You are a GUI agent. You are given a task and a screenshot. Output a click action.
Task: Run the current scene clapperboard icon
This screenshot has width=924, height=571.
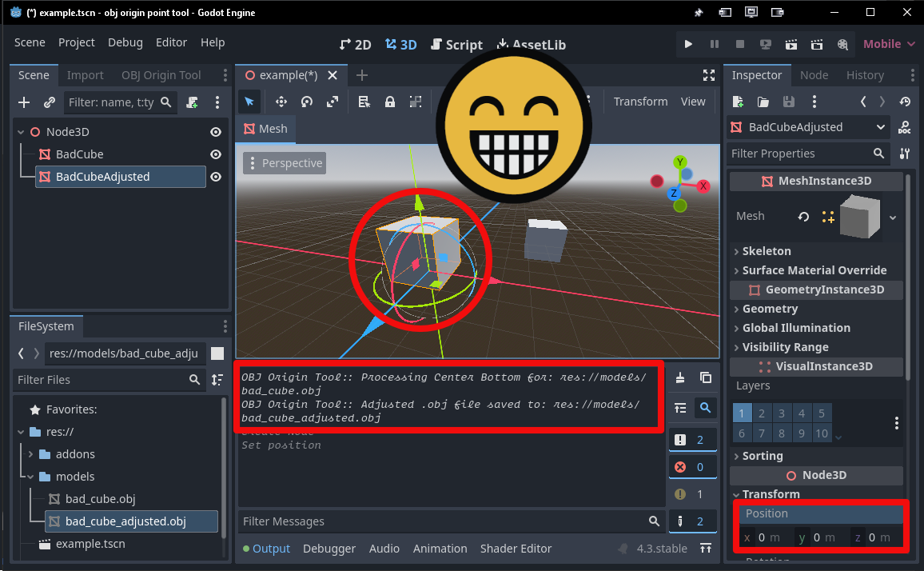pyautogui.click(x=791, y=44)
